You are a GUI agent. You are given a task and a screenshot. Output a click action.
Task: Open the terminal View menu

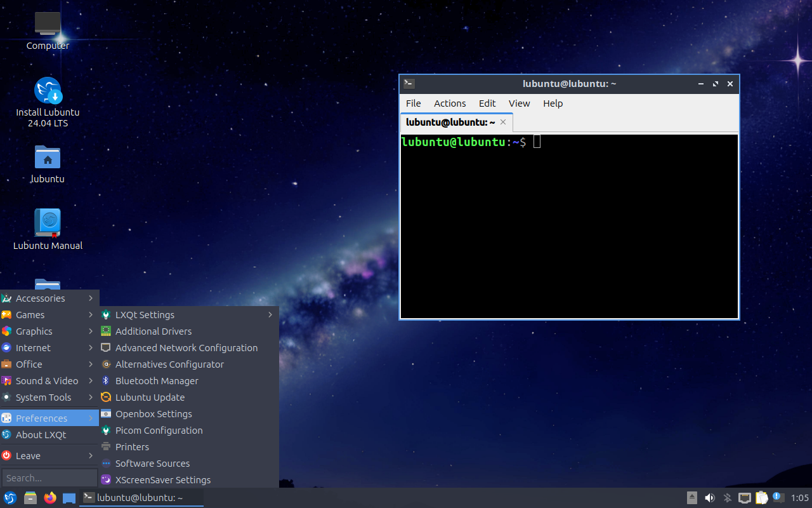click(x=519, y=104)
